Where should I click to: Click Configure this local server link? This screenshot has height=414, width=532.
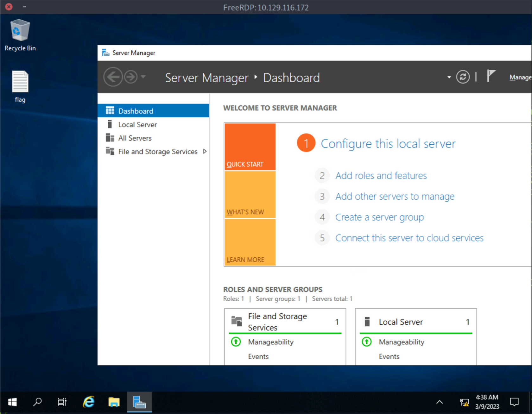(388, 144)
